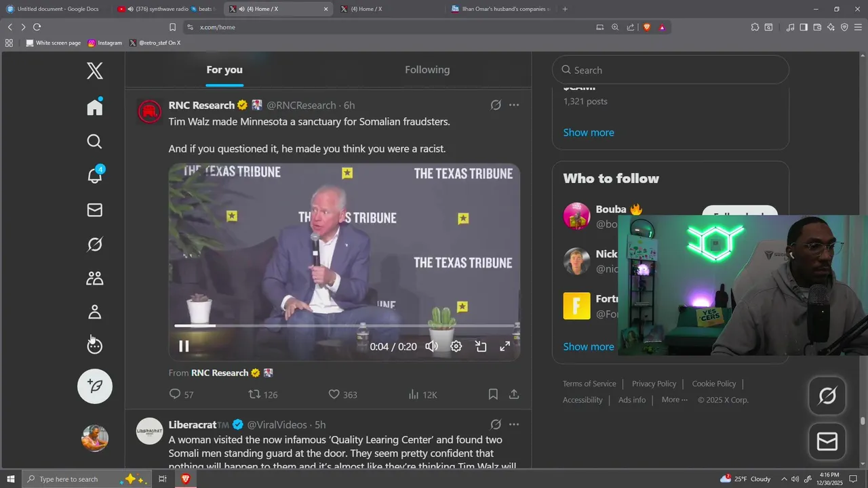Open Grok in left sidebar
868x488 pixels.
tap(95, 244)
